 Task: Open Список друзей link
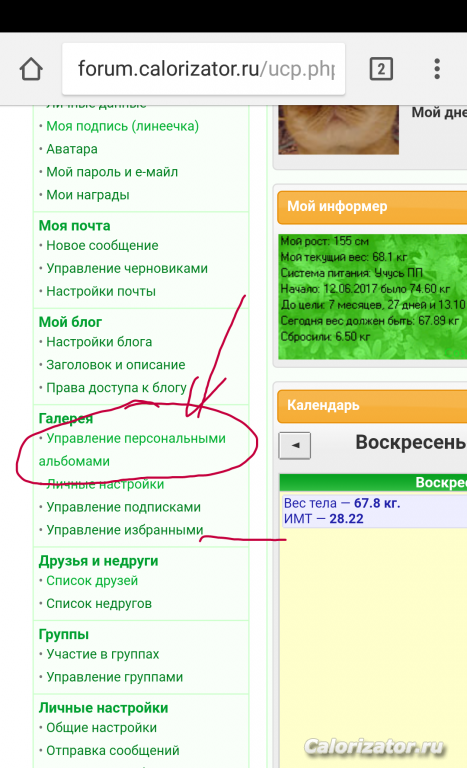tap(92, 580)
